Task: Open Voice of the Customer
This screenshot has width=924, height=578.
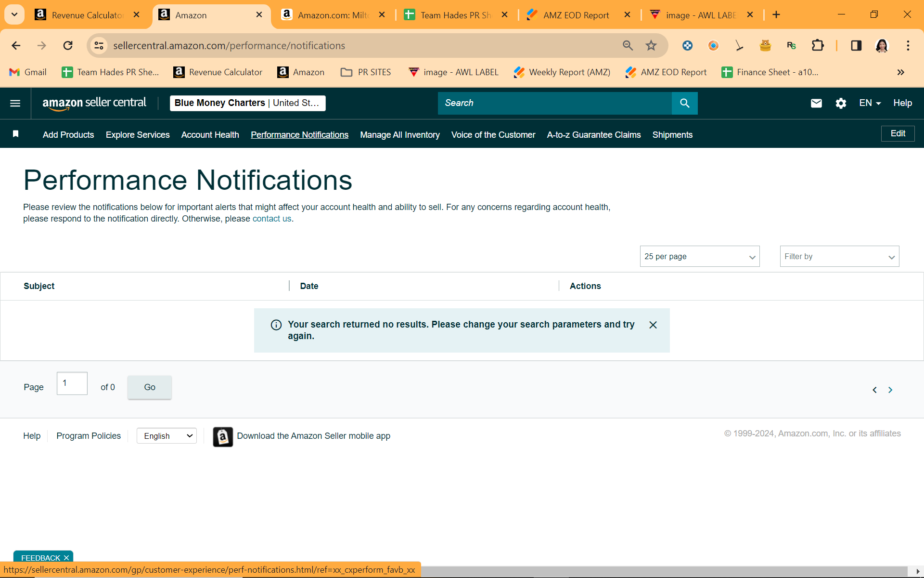Action: click(x=493, y=135)
